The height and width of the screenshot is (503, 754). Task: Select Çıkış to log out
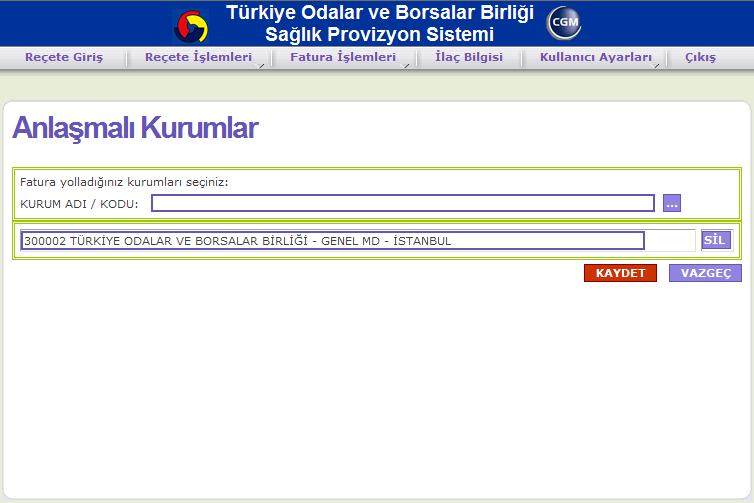[x=700, y=57]
